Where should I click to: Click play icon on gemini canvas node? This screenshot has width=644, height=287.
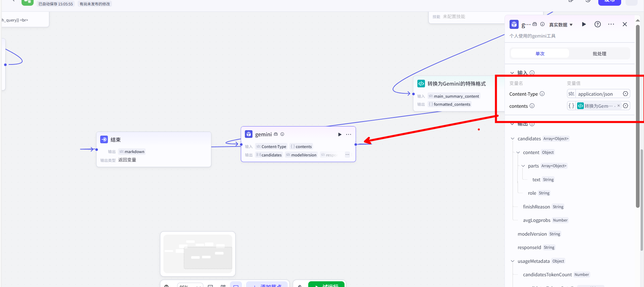(340, 135)
